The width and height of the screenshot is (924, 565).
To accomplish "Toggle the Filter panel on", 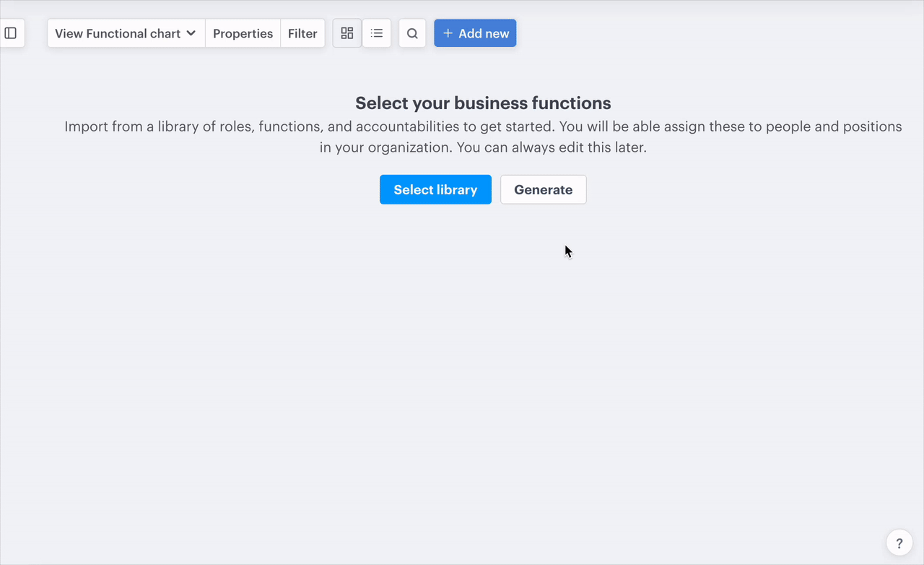I will 302,33.
